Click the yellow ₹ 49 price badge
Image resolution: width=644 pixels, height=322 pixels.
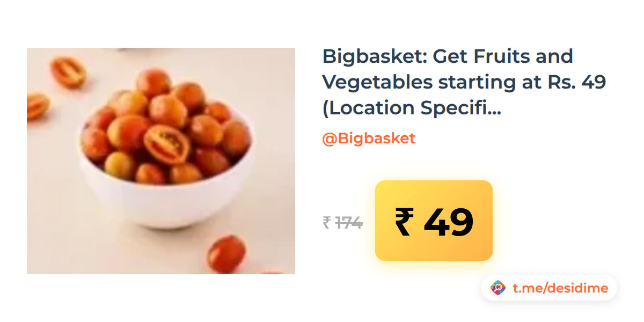coord(434,221)
